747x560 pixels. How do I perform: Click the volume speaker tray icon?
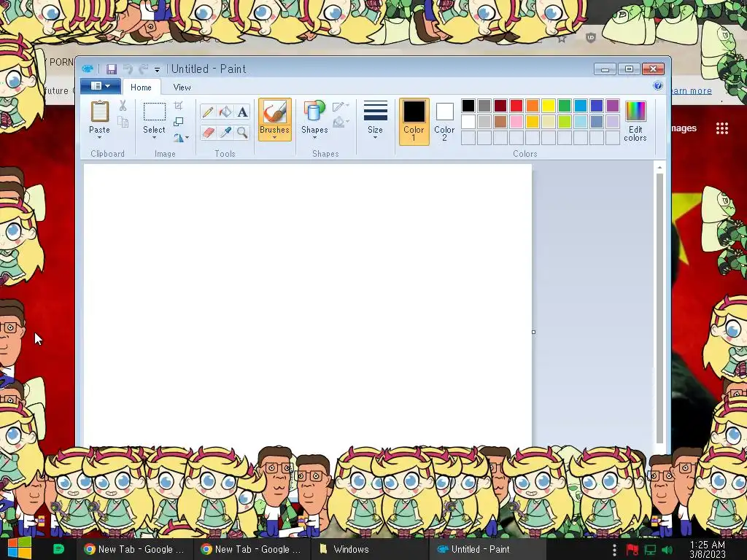[x=667, y=550]
